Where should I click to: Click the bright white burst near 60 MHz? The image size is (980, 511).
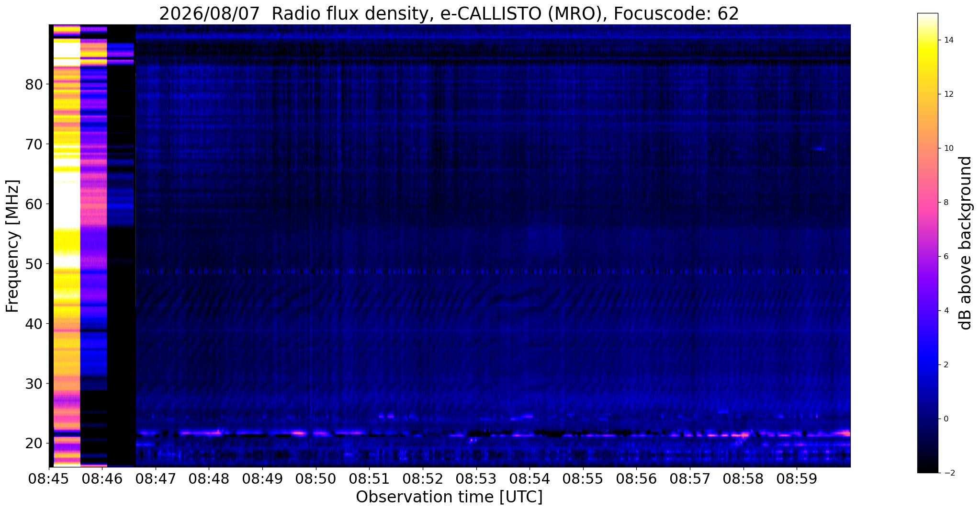[67, 201]
